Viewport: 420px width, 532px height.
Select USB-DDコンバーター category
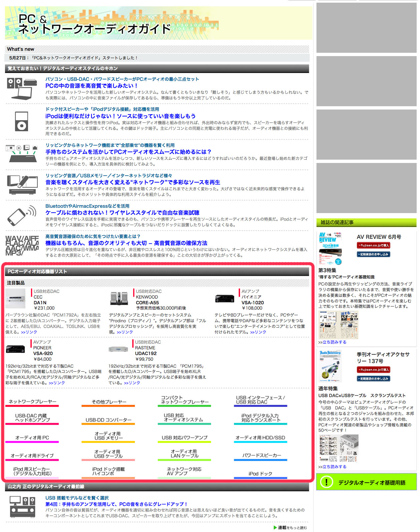pyautogui.click(x=109, y=420)
